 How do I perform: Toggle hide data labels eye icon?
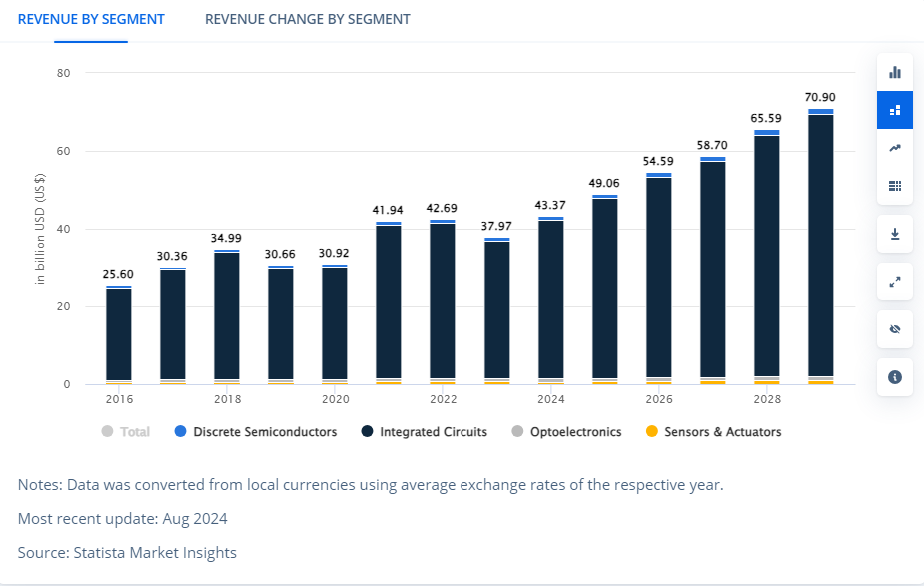(x=895, y=329)
